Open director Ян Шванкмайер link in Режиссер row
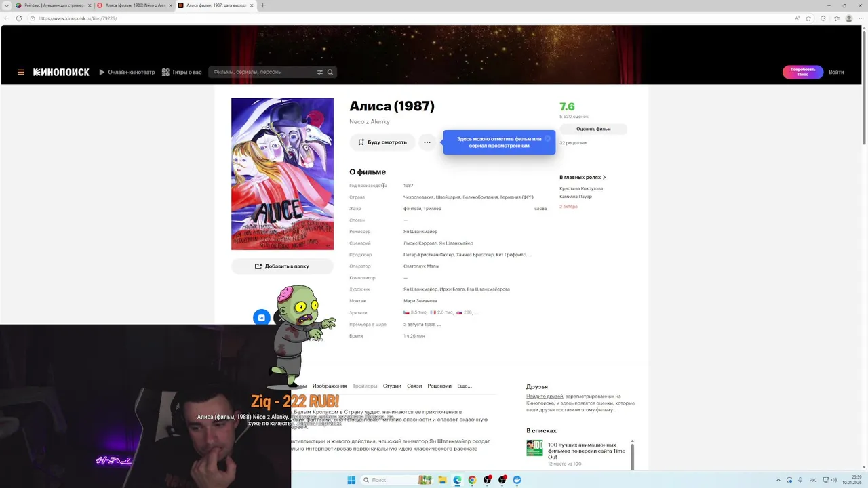868x488 pixels. point(420,232)
